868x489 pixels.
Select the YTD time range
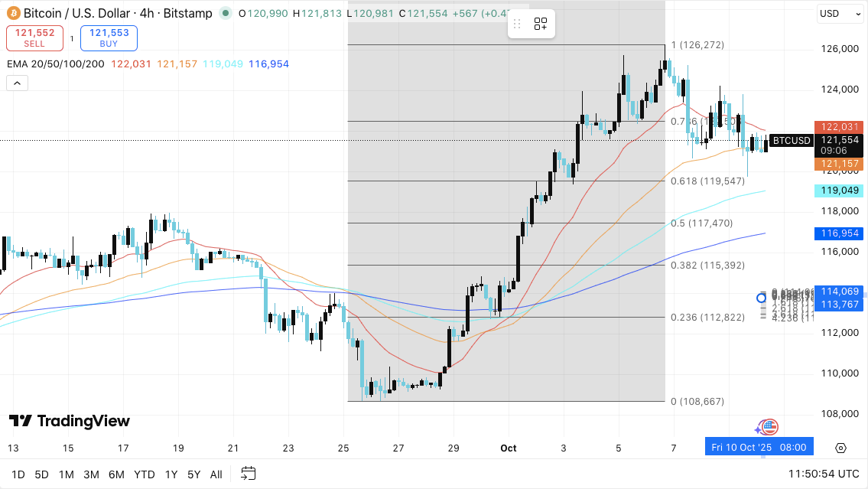tap(145, 474)
